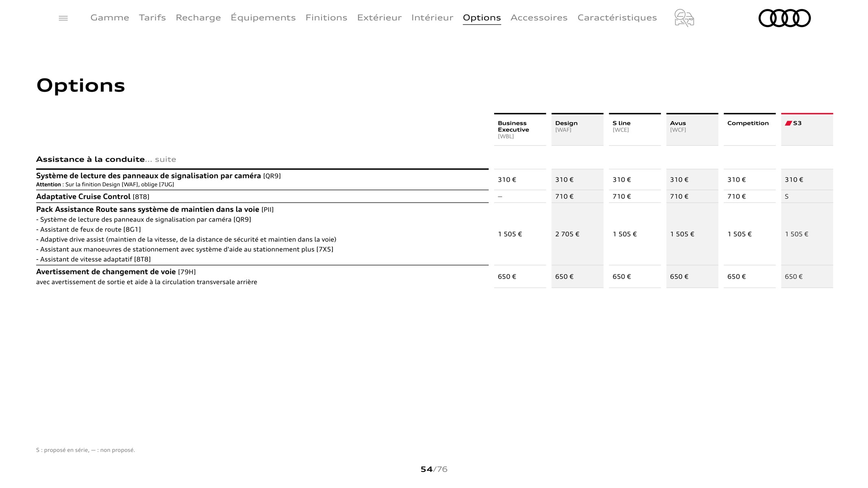Open the Tarifs tab
This screenshot has height=488, width=868.
pos(152,17)
